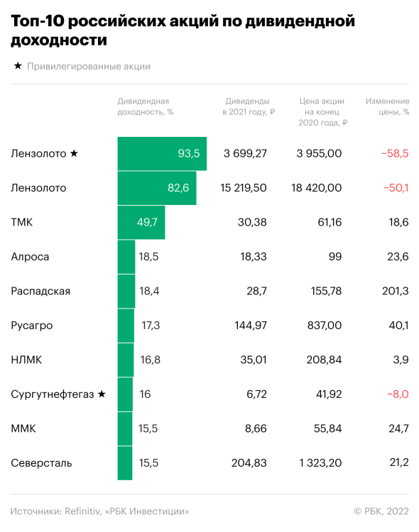Click the legend star before Привилегированные акции
Viewport: 419px width, 532px height.
point(18,66)
